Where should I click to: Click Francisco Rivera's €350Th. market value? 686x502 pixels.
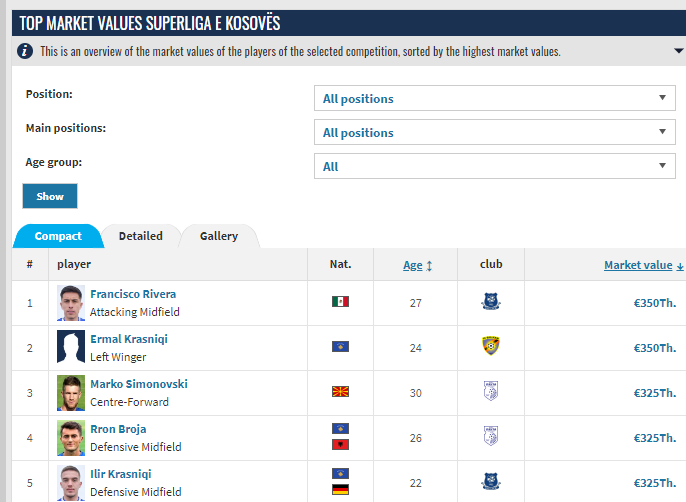coord(654,303)
